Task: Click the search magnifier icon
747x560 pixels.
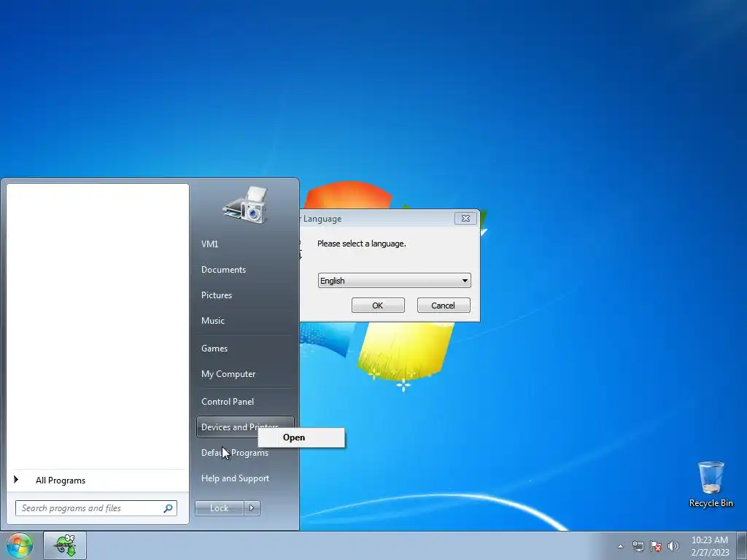Action: pos(169,508)
